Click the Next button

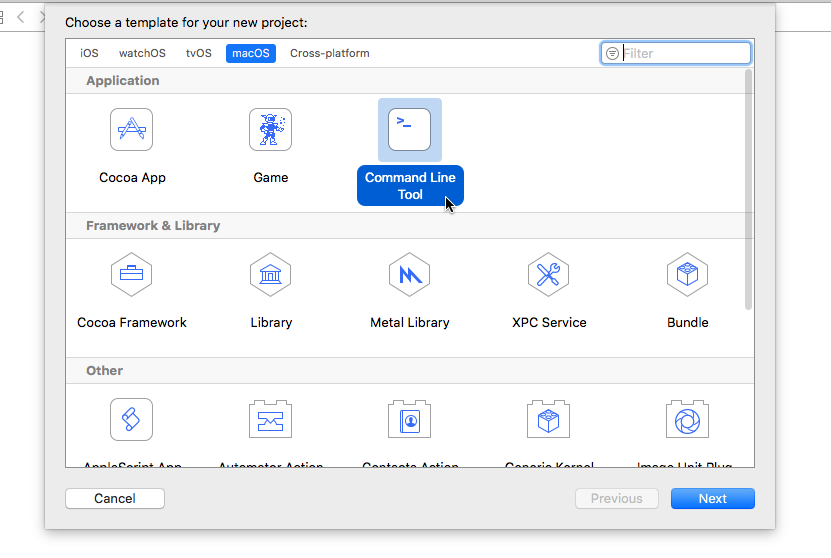[x=713, y=499]
